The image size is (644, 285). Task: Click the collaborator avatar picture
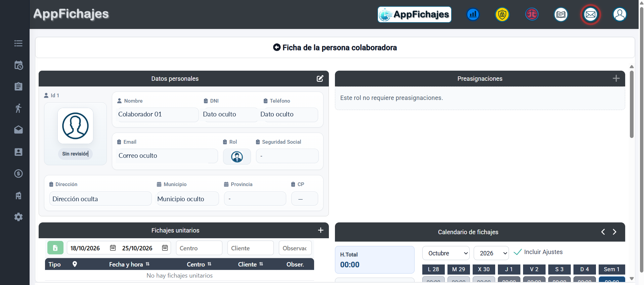75,126
